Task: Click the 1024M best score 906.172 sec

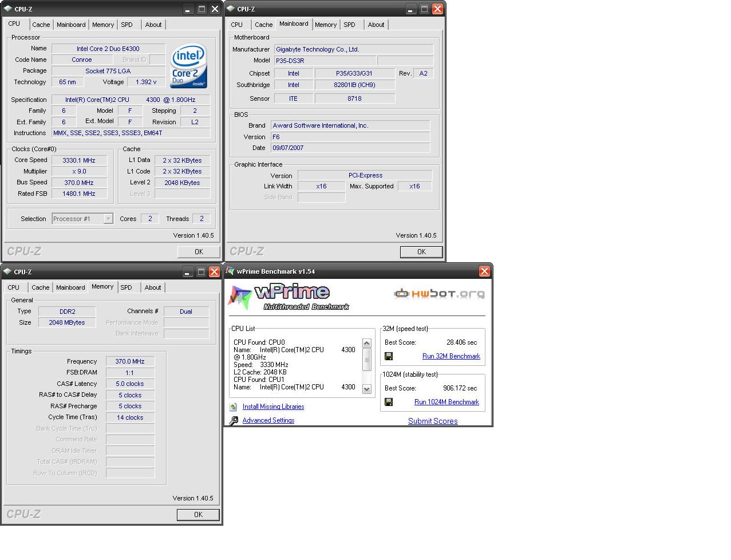Action: [460, 388]
